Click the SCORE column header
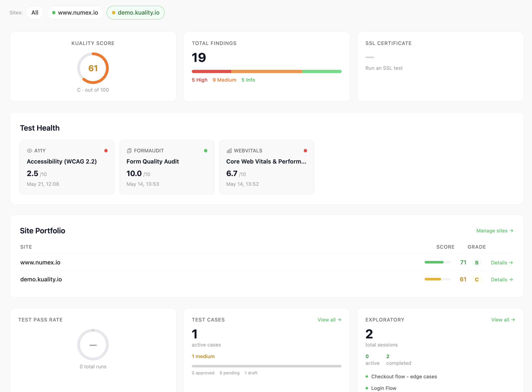The image size is (532, 392). pos(445,247)
